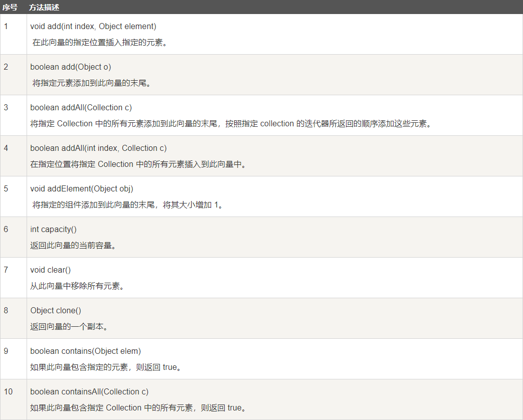This screenshot has width=523, height=420.
Task: Click boolean contains(Object elem) method
Action: [85, 351]
